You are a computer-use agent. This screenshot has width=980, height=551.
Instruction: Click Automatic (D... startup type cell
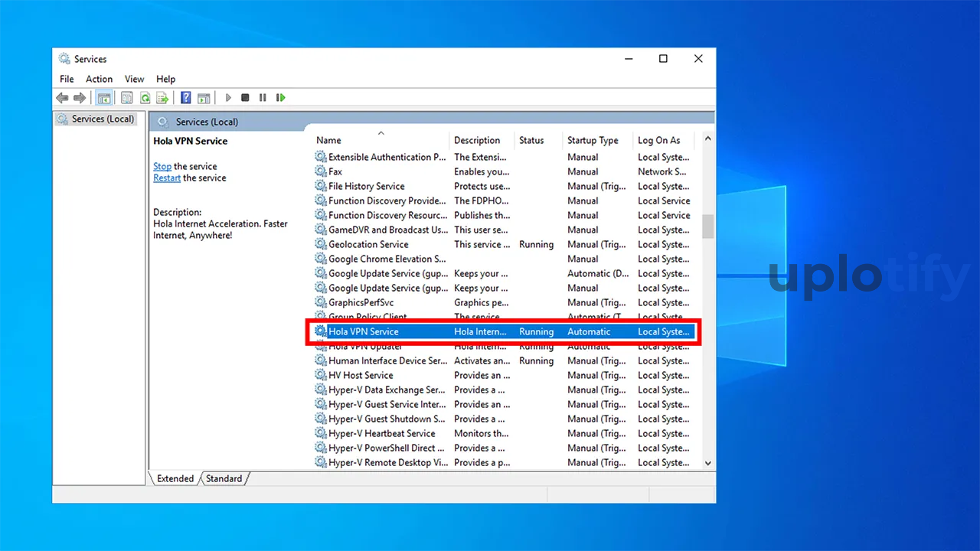pyautogui.click(x=599, y=273)
